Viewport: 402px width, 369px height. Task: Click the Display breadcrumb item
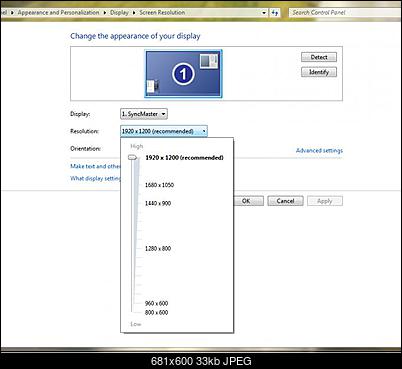click(119, 13)
